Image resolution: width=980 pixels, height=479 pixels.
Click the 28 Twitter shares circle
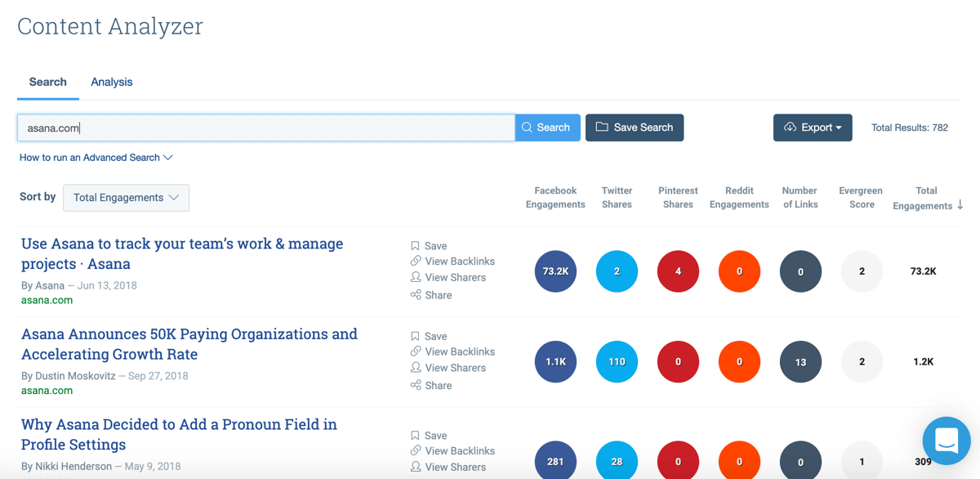point(617,461)
